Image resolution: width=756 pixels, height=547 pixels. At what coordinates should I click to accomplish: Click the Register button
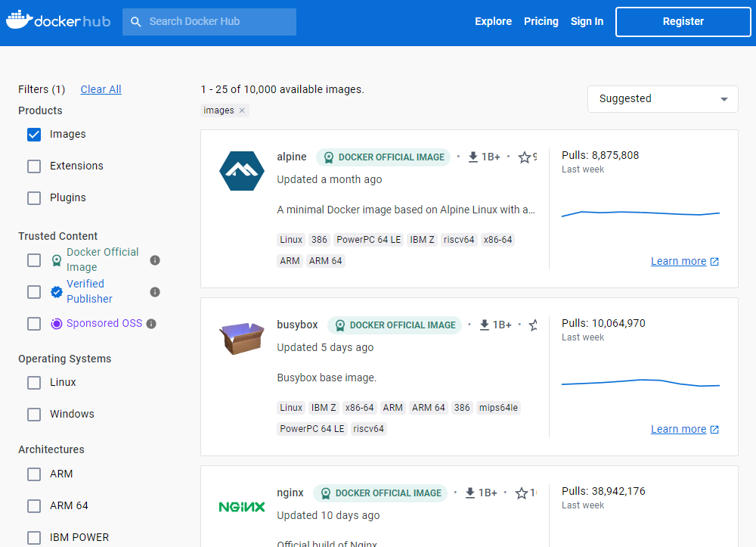pos(683,22)
